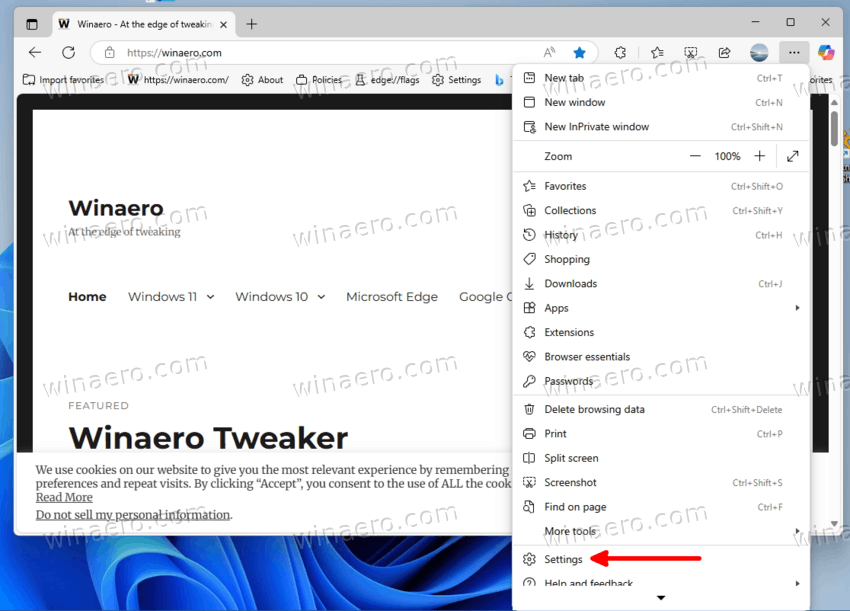Screen dimensions: 850x611
Task: Click the scrollbar down arrow
Action: point(834,523)
